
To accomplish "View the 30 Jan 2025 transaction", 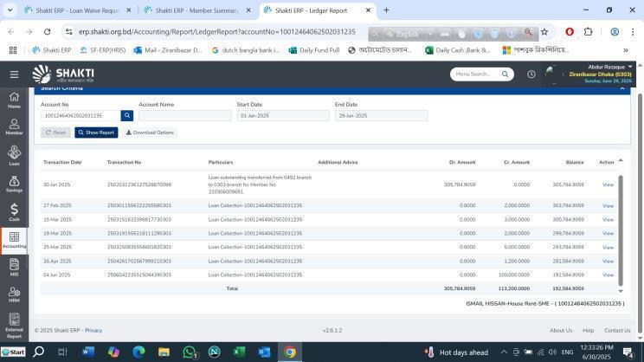I will (x=608, y=184).
